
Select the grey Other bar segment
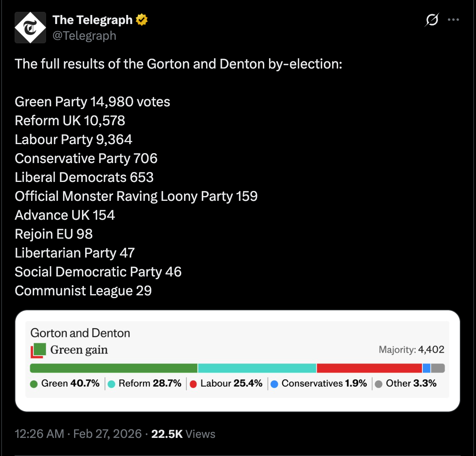pyautogui.click(x=438, y=368)
